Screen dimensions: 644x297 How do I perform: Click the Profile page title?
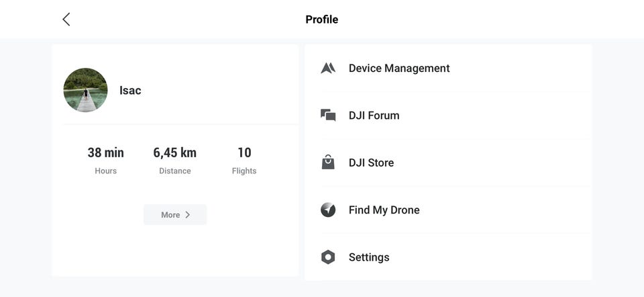[x=322, y=19]
